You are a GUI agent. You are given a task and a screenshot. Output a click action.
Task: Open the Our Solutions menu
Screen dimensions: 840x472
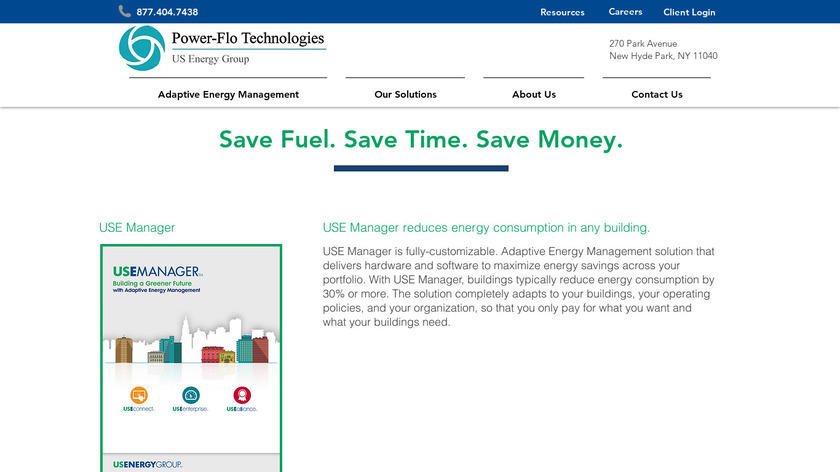pyautogui.click(x=405, y=94)
